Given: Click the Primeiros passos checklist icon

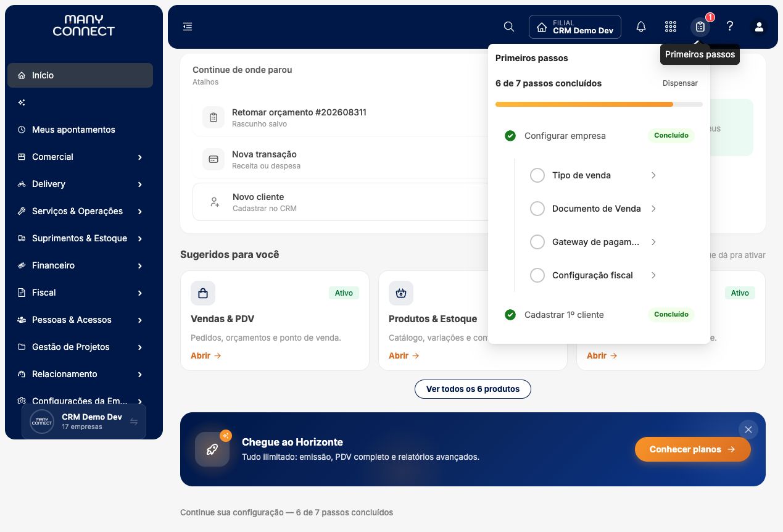Looking at the screenshot, I should coord(700,27).
